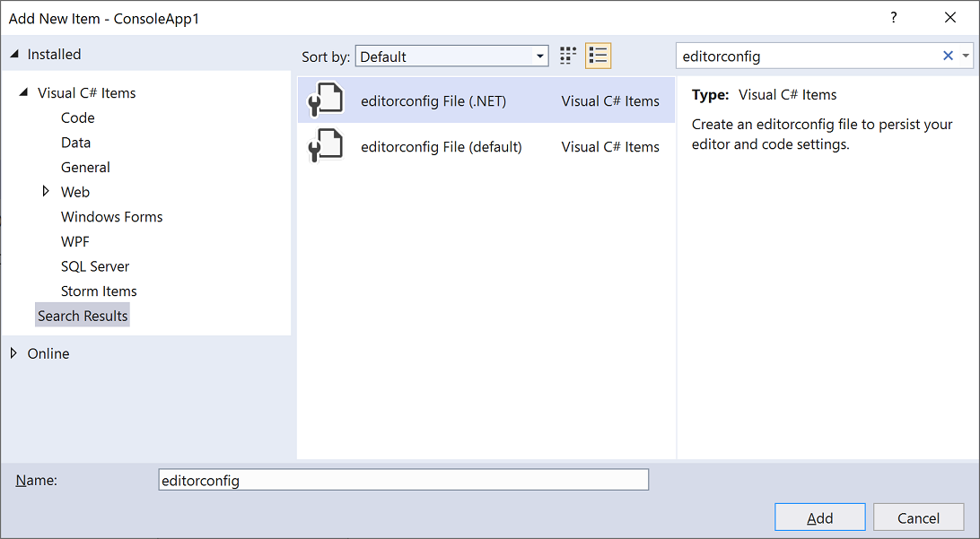Select the Storm Items category
The width and height of the screenshot is (980, 539).
(99, 291)
